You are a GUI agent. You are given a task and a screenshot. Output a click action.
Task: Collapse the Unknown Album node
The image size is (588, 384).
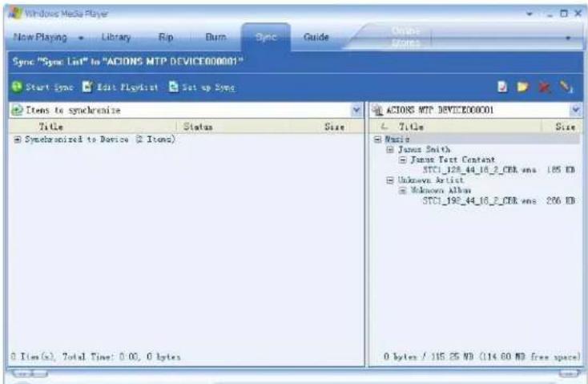pyautogui.click(x=402, y=190)
